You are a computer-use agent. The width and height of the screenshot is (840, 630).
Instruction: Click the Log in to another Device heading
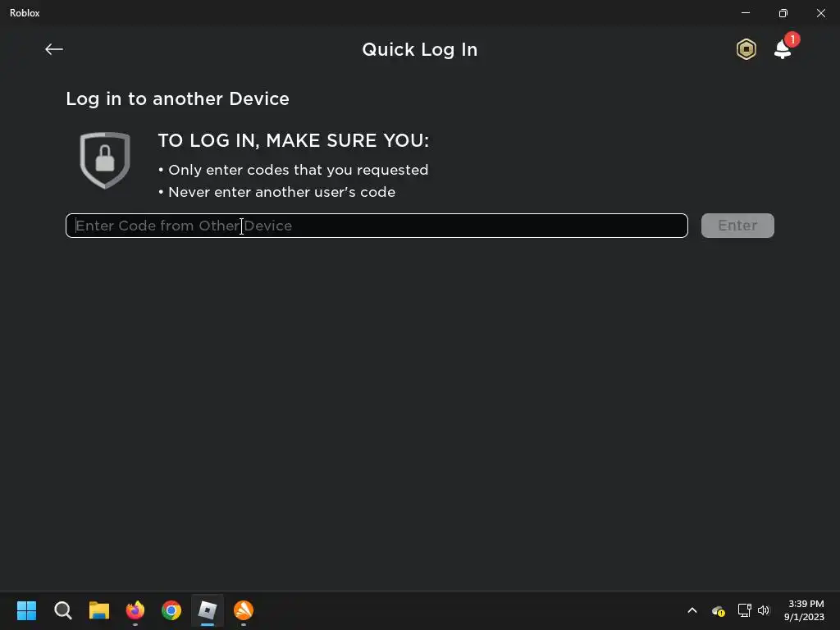point(177,99)
